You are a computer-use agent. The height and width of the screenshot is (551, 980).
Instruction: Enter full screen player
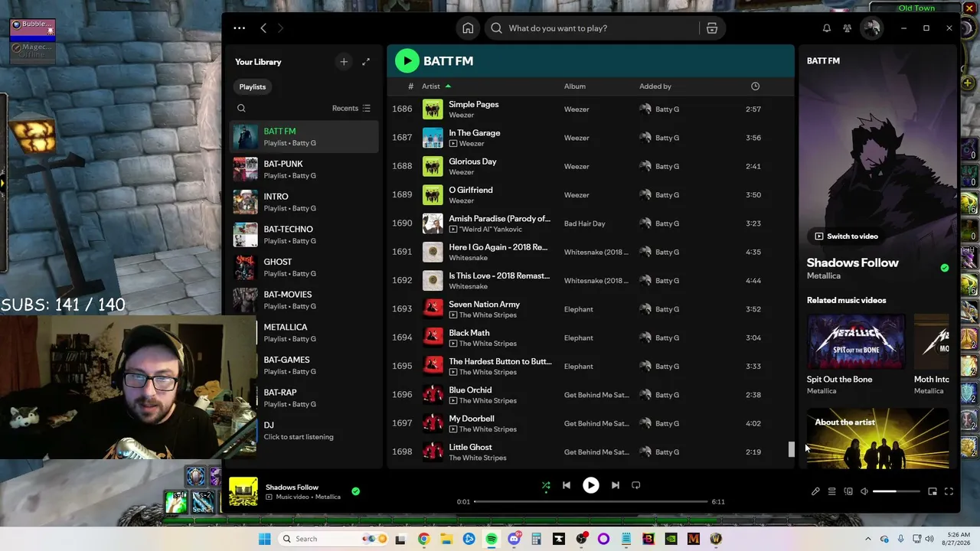point(949,491)
